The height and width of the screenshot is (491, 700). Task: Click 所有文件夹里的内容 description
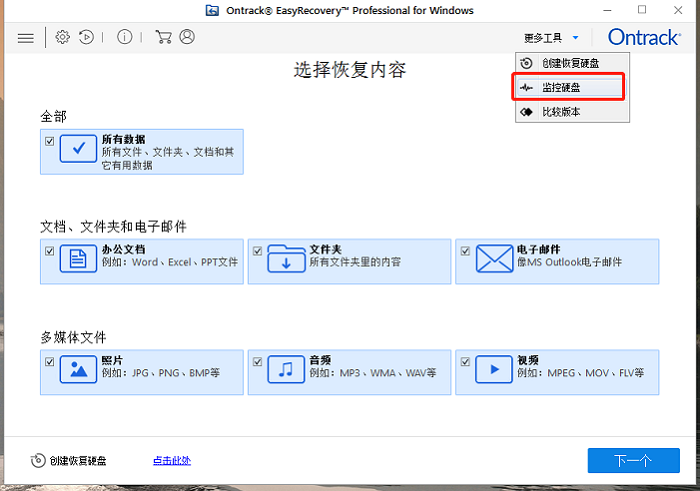355,262
